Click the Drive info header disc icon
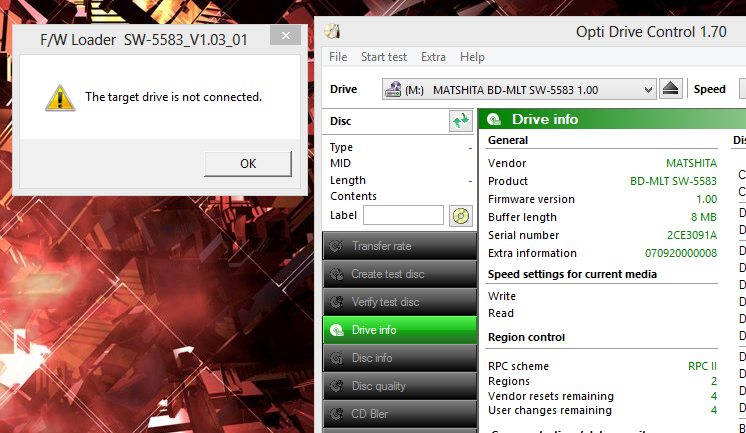This screenshot has height=433, width=746. point(494,119)
